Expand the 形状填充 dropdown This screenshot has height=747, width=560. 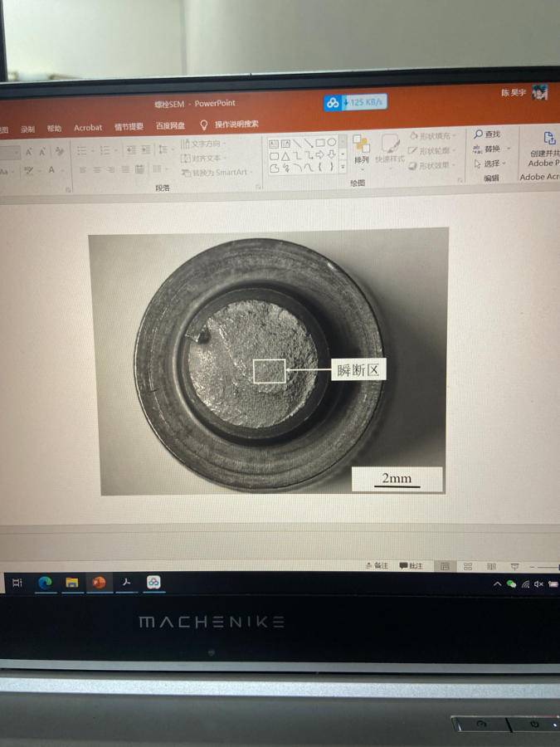432,136
